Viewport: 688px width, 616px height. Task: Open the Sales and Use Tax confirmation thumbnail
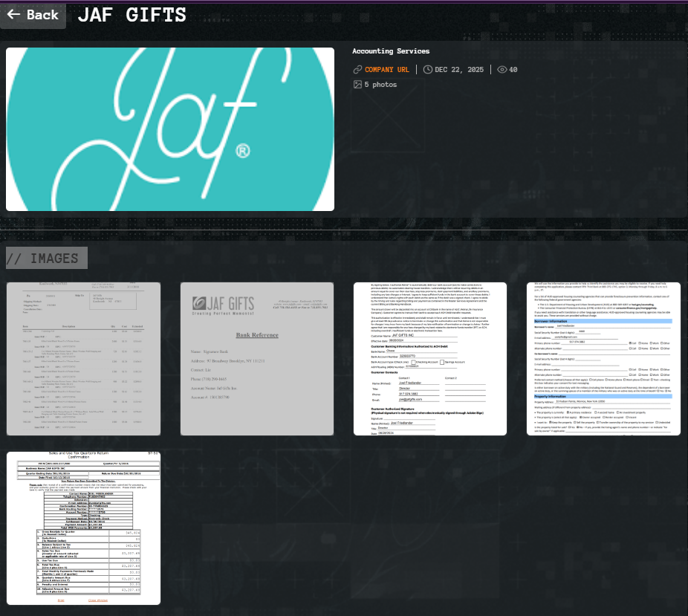tap(83, 528)
